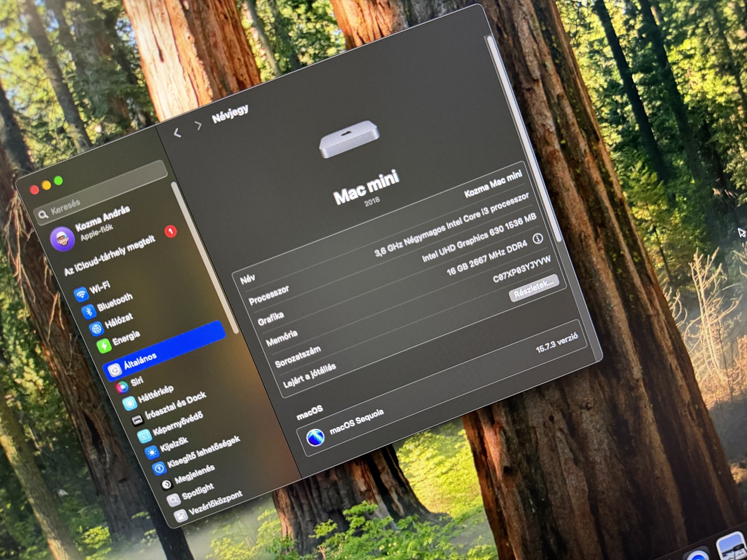Open the Kisegítő lehetőségek accessibility icon
The height and width of the screenshot is (560, 747).
pyautogui.click(x=159, y=468)
